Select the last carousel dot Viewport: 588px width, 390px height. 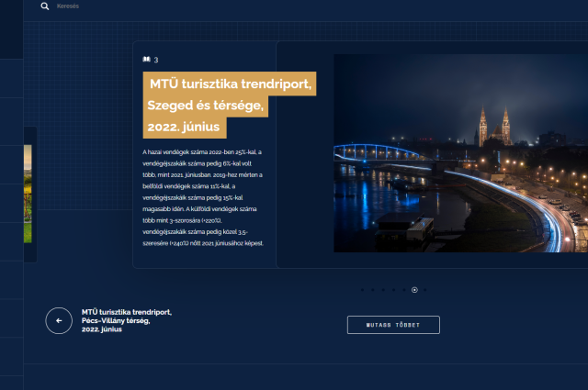424,290
